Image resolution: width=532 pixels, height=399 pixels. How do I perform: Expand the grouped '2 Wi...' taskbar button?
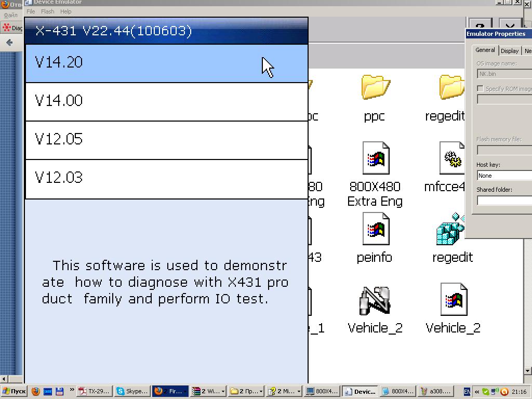tap(208, 391)
